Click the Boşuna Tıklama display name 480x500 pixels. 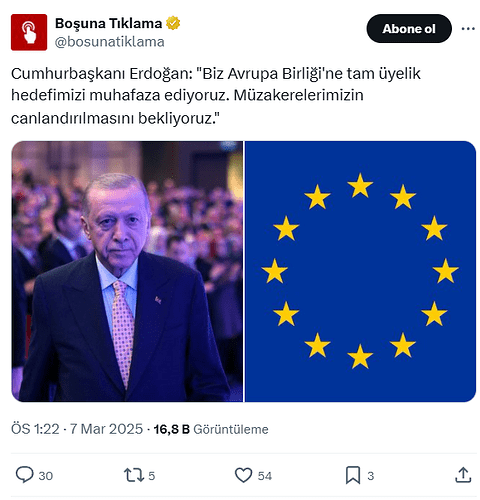click(108, 23)
